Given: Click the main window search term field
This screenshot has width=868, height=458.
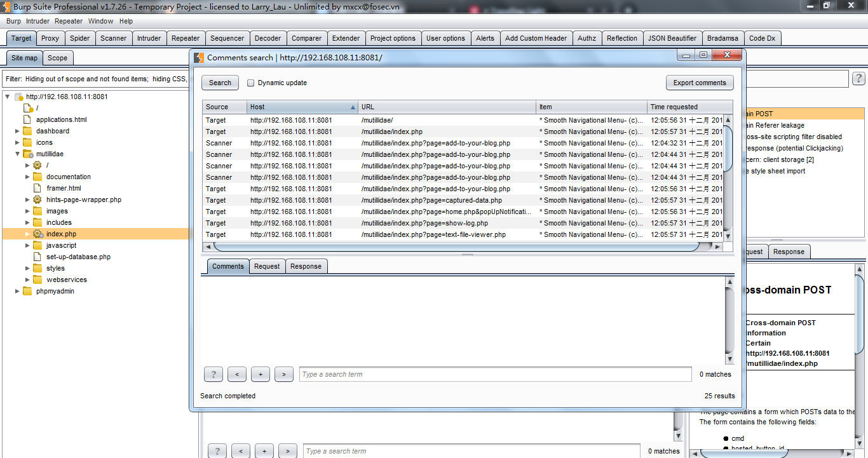Looking at the screenshot, I should click(471, 451).
